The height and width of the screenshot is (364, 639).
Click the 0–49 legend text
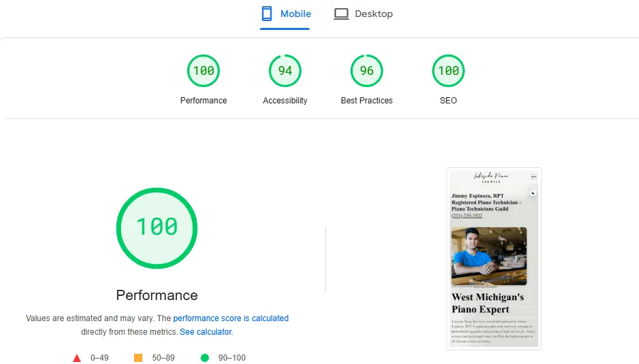(99, 358)
